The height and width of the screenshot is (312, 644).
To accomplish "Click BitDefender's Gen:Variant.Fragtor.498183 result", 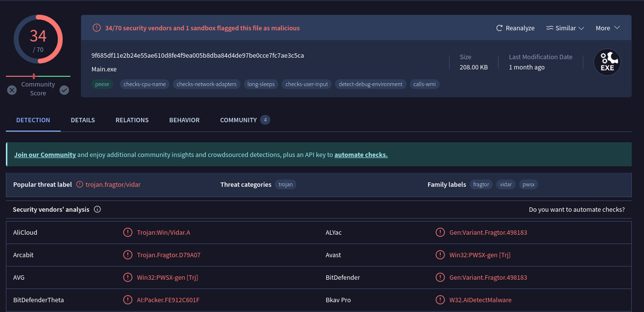I will [488, 278].
